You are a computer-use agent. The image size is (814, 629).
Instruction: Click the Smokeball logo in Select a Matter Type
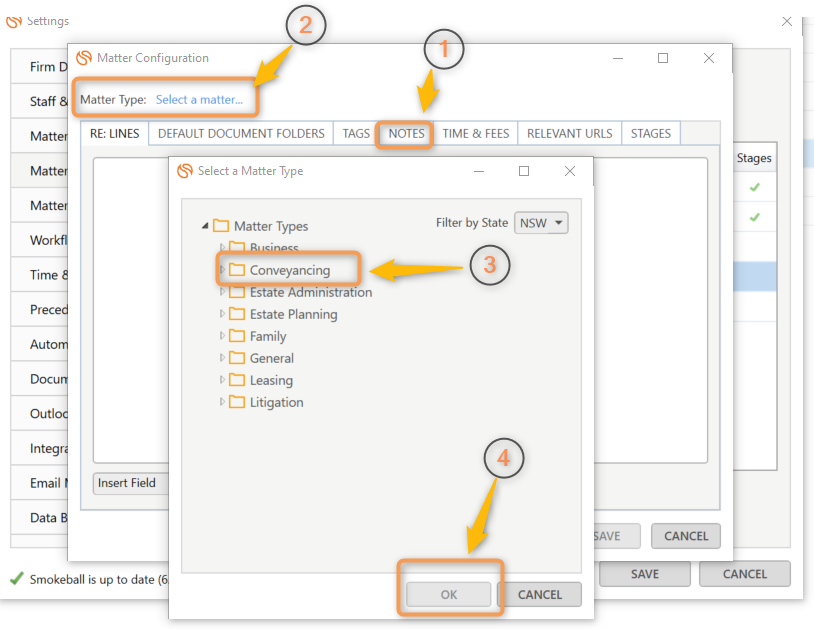point(185,171)
